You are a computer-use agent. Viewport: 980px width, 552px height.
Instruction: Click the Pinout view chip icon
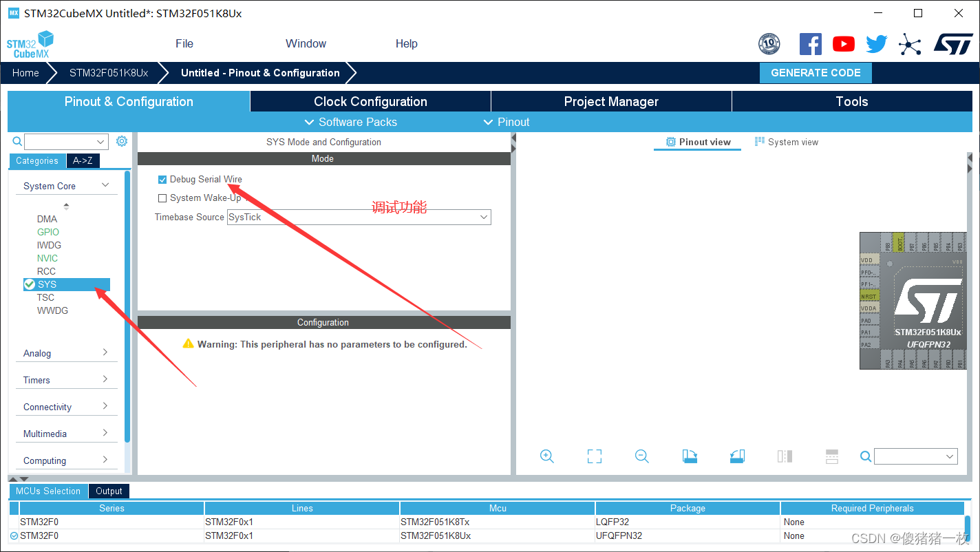[x=670, y=142]
